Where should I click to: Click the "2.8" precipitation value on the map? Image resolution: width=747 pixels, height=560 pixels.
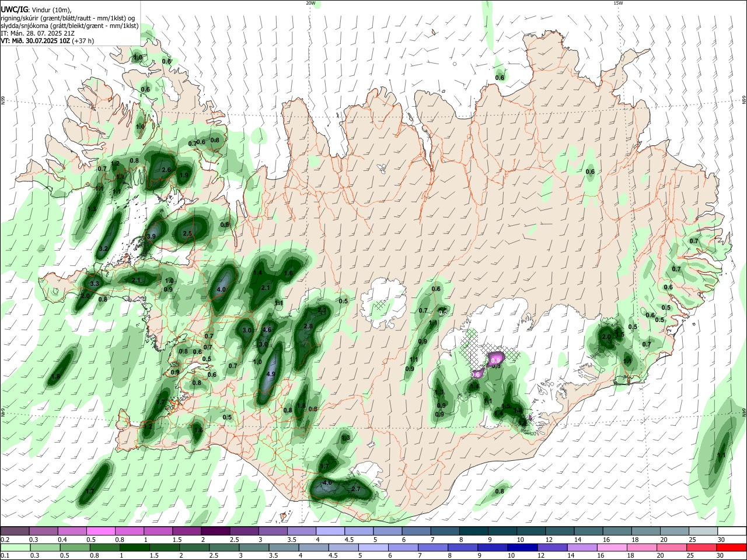[x=308, y=326]
